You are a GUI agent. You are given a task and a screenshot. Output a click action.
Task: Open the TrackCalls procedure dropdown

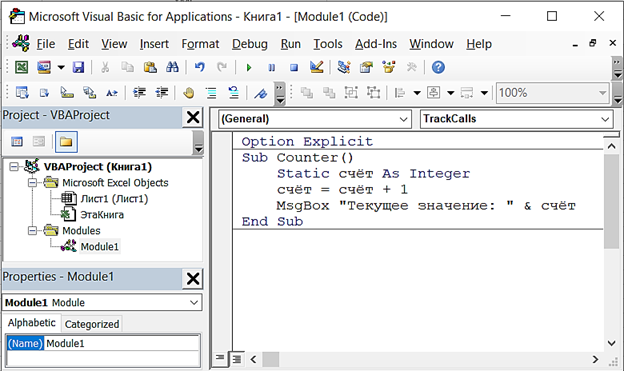tap(516, 119)
